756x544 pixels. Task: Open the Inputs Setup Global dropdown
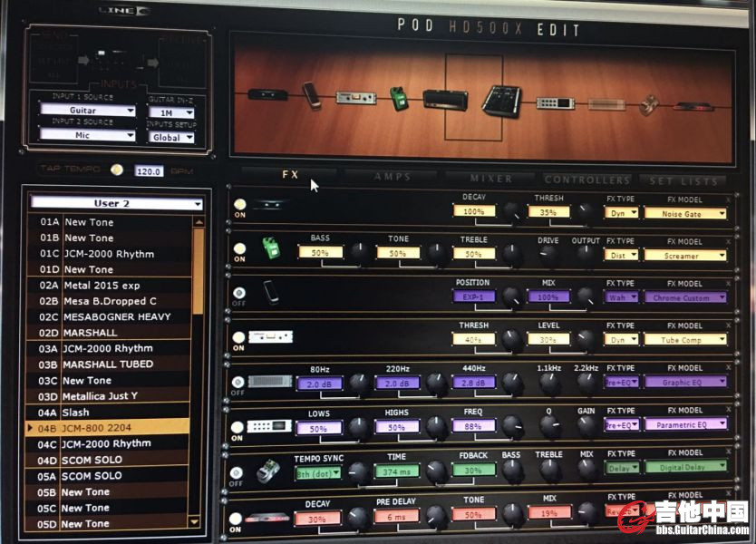(171, 138)
